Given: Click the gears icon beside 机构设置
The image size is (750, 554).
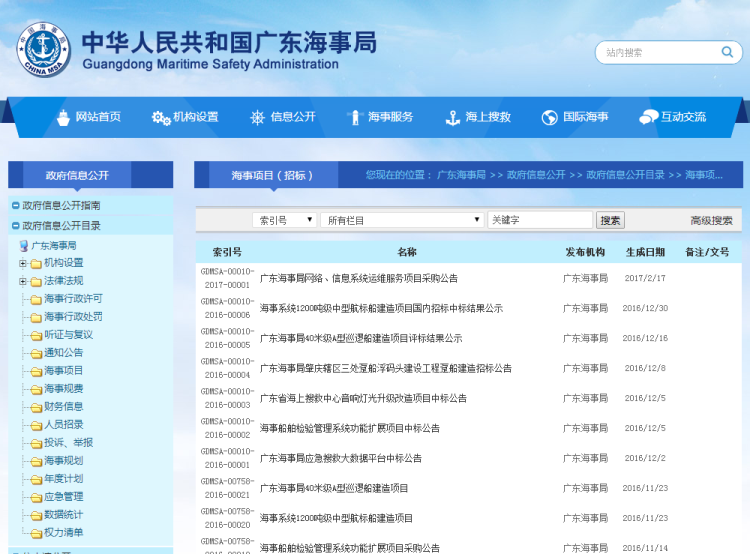Looking at the screenshot, I should [x=160, y=117].
